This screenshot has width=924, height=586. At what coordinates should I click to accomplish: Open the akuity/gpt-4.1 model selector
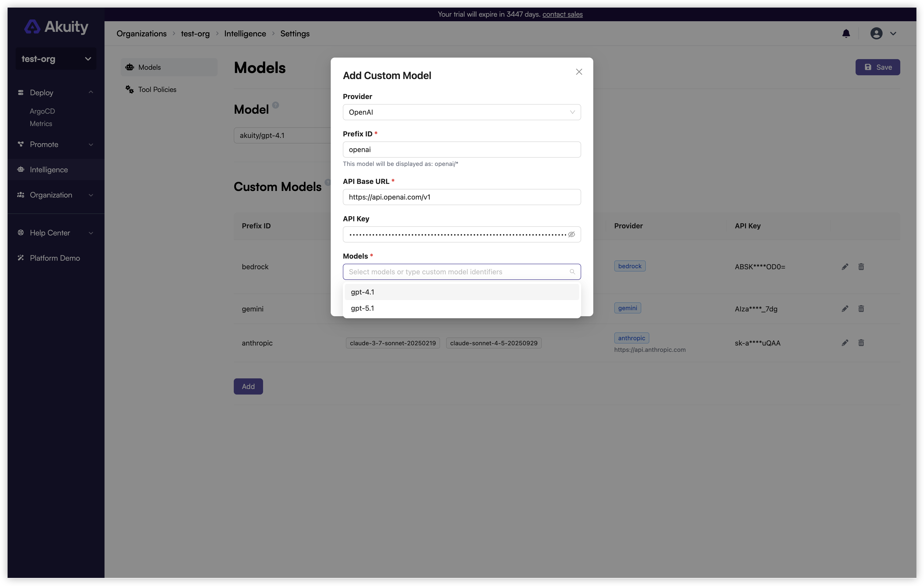(283, 136)
